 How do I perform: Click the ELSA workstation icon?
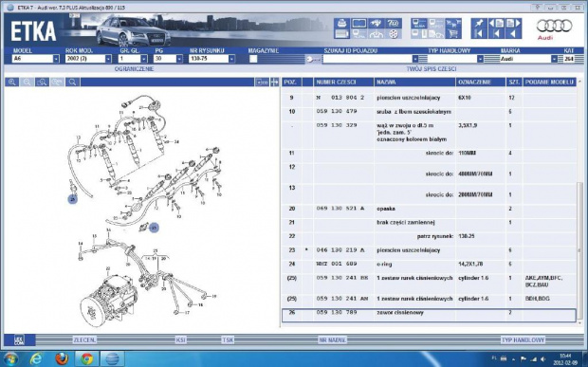[x=418, y=24]
